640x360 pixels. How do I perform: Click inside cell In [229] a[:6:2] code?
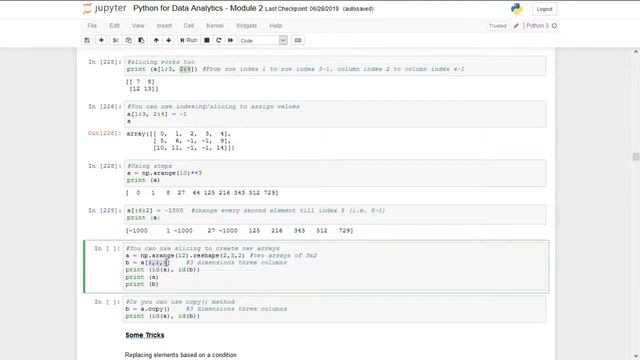[335, 214]
